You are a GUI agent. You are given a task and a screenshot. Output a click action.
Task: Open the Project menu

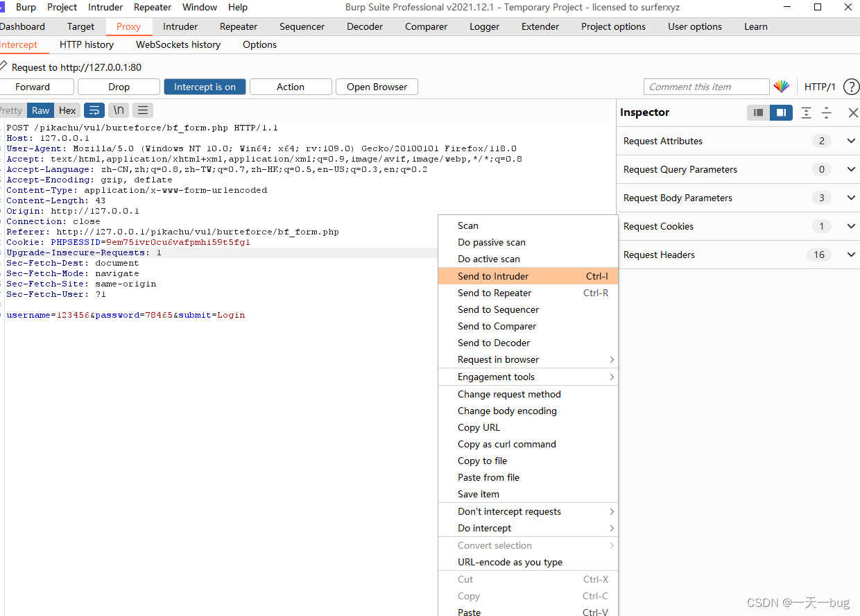(x=62, y=7)
